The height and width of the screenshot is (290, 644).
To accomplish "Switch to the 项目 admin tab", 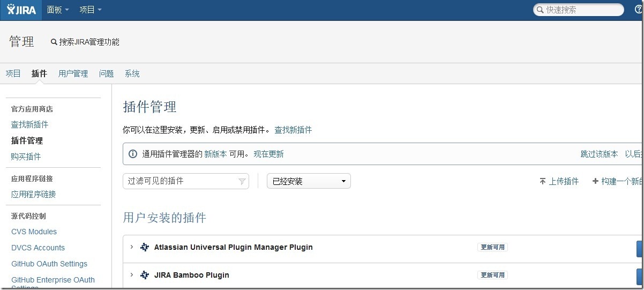I will 13,73.
